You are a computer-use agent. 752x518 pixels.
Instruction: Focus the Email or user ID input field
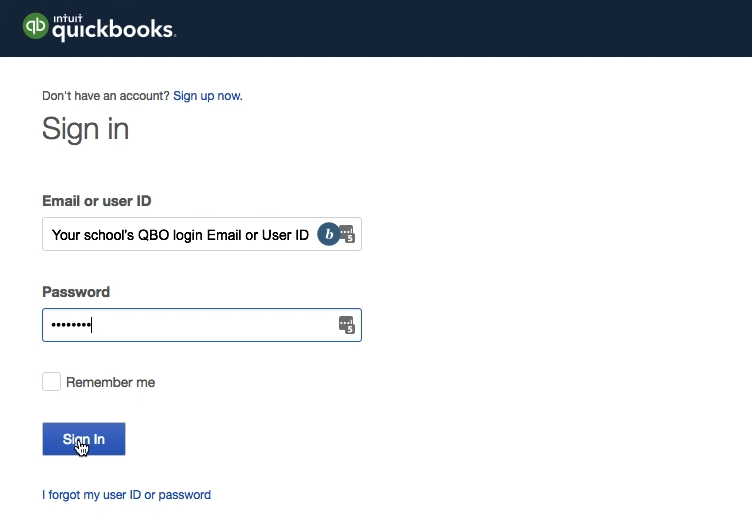[202, 234]
